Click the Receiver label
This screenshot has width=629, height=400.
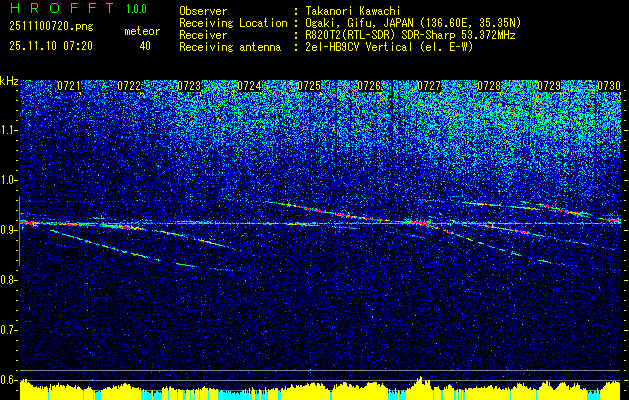[x=203, y=35]
